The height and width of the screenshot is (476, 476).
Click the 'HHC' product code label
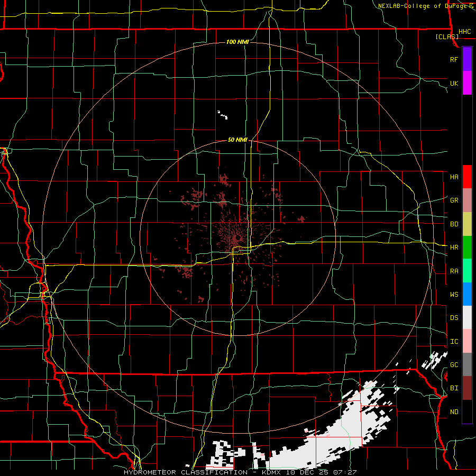[x=464, y=32]
